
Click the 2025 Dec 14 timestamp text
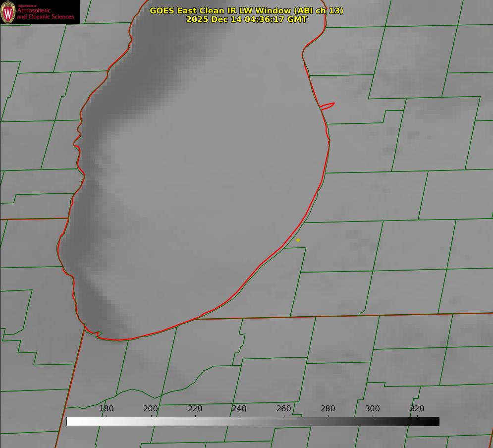(246, 19)
